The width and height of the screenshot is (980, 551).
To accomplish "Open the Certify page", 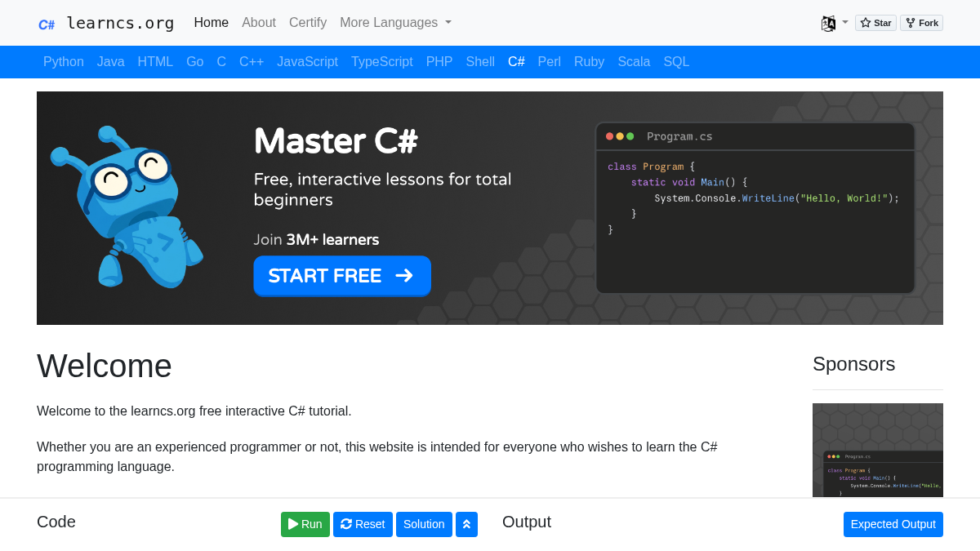I will point(308,23).
